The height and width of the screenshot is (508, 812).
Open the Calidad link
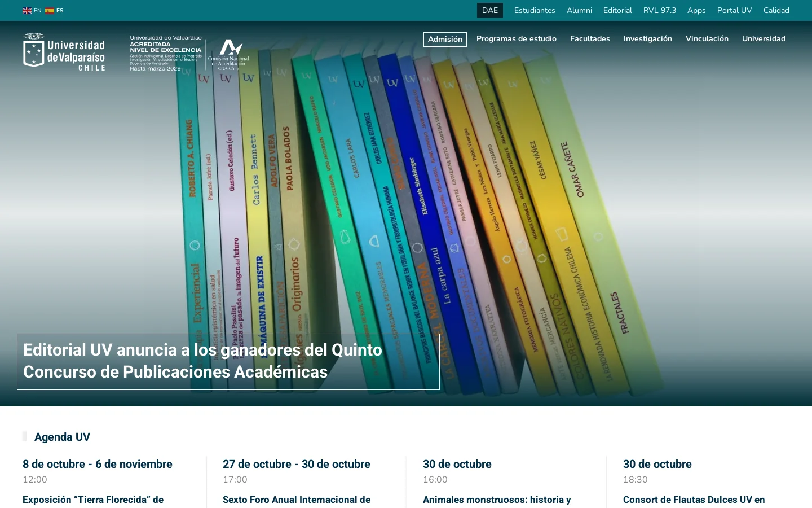(776, 10)
